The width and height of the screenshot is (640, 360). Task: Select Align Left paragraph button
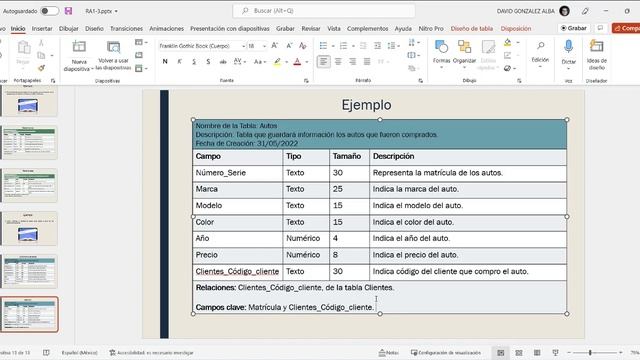(x=324, y=62)
